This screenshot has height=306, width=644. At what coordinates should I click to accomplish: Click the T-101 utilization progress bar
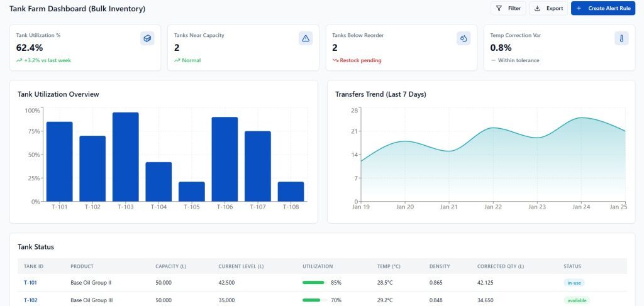[x=313, y=283]
